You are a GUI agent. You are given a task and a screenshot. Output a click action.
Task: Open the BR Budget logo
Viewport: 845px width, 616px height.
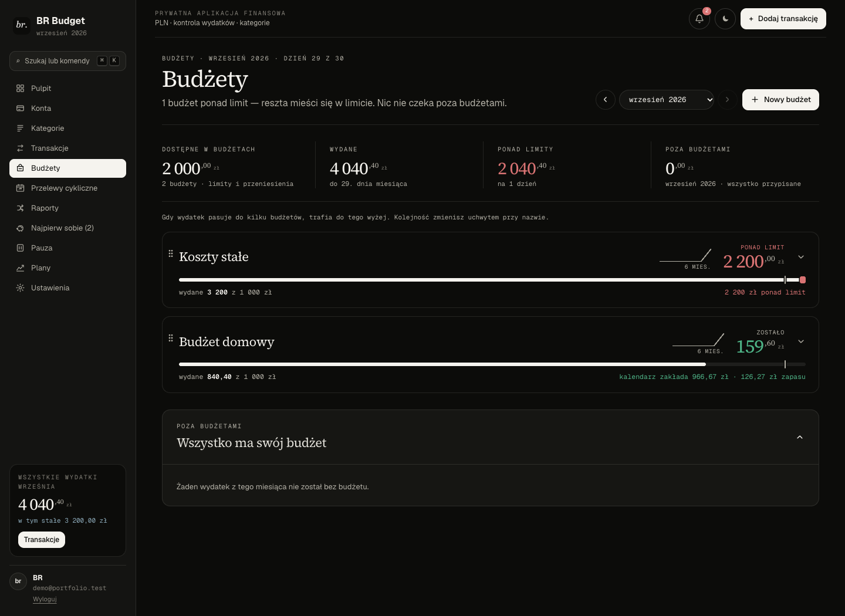pos(22,25)
